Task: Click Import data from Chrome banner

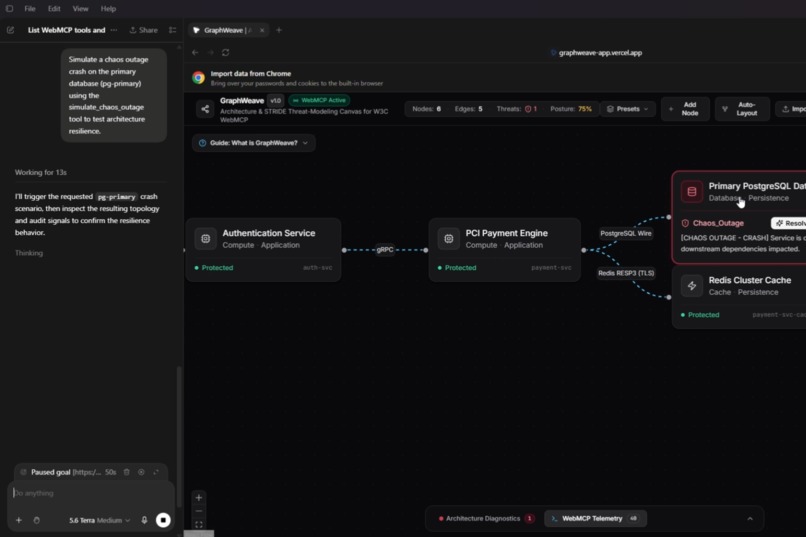Action: click(x=297, y=78)
